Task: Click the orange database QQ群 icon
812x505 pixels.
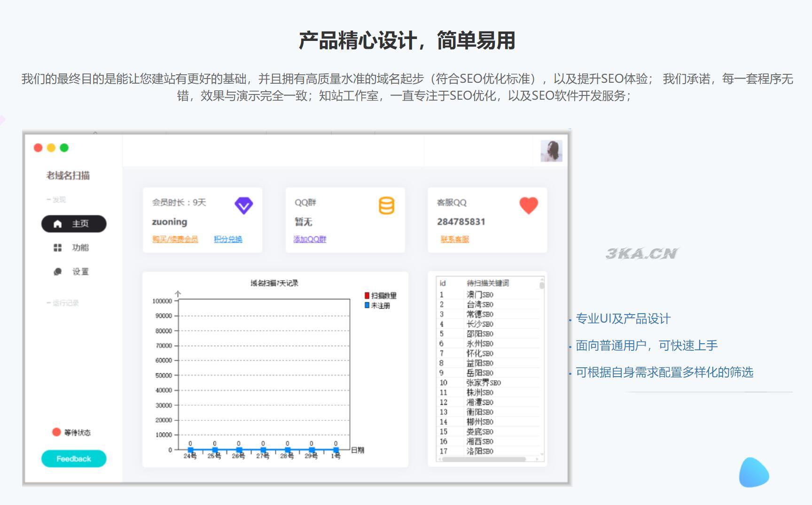Action: [x=386, y=206]
